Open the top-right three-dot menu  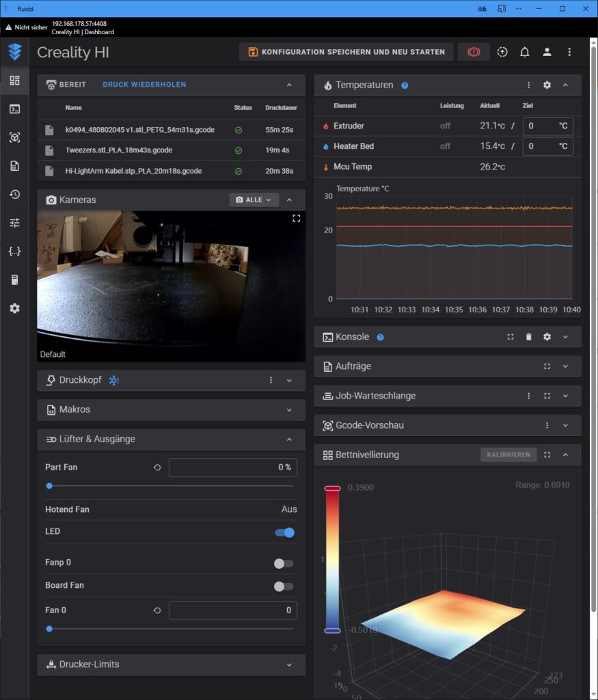point(569,52)
